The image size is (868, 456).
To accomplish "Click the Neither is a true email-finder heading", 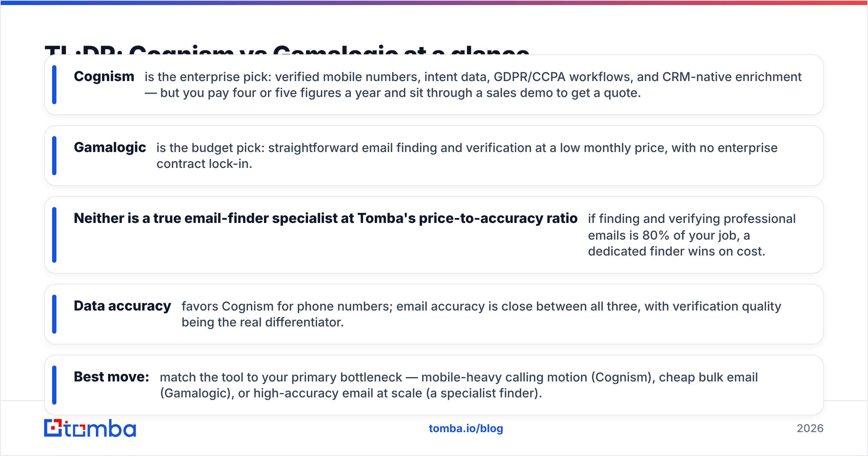I will 325,219.
